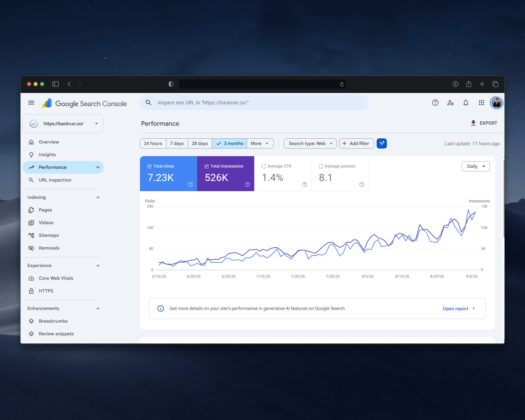
Task: Reload page using the refresh icon
Action: (x=342, y=84)
